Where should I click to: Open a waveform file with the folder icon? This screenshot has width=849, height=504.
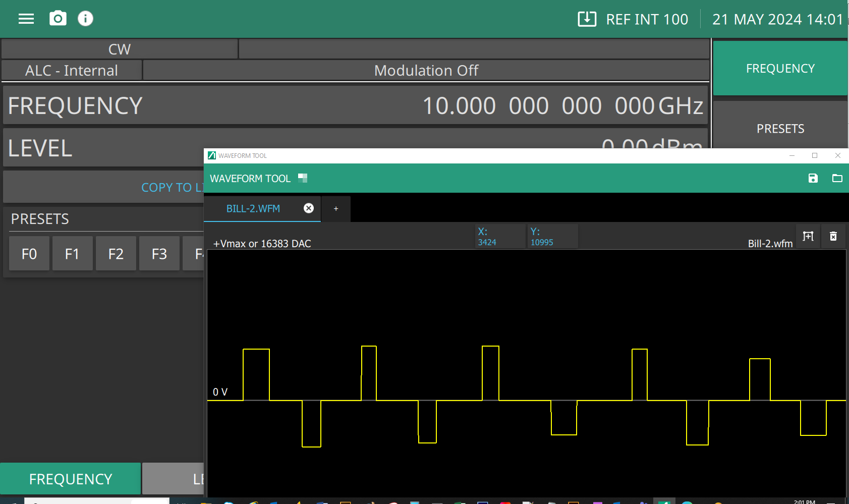[837, 178]
